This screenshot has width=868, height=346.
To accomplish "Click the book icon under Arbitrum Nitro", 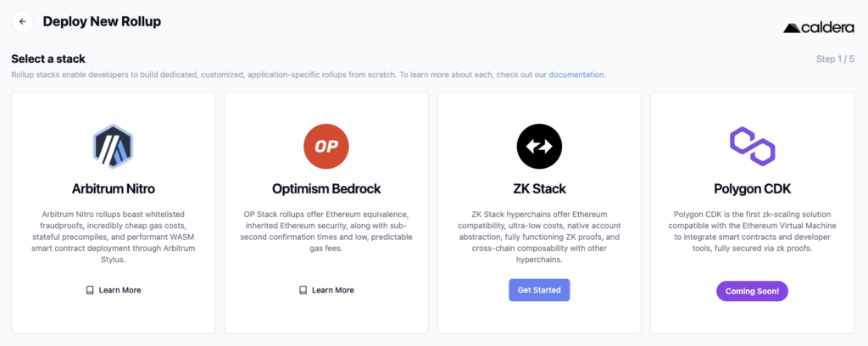I will (x=90, y=290).
